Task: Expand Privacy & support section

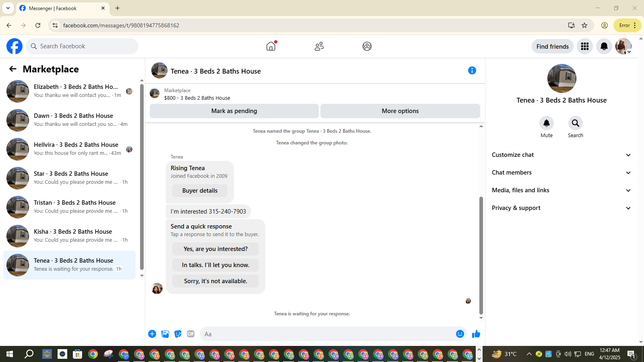Action: click(561, 208)
